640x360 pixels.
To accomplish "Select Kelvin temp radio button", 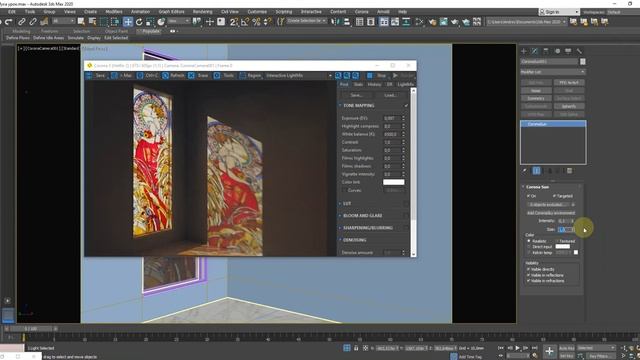I will (x=529, y=253).
